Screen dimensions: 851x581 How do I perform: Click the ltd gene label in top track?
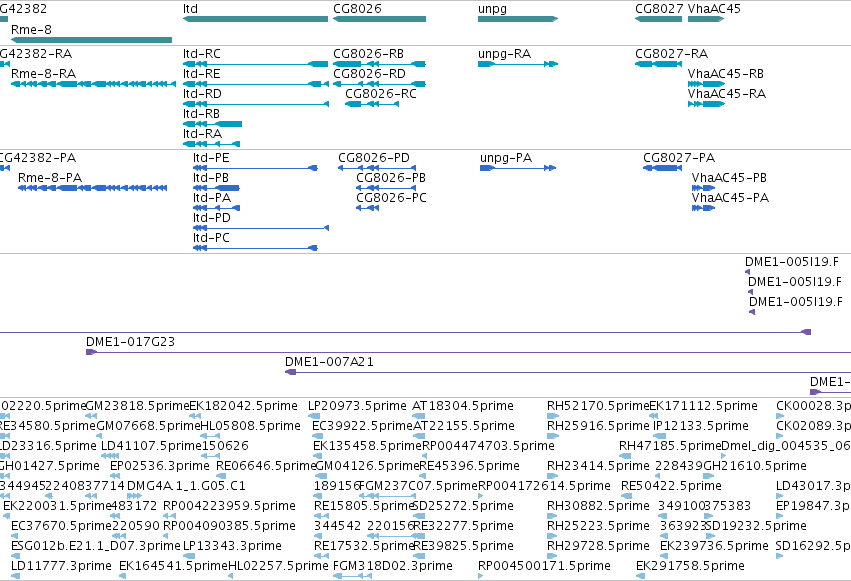click(x=190, y=9)
